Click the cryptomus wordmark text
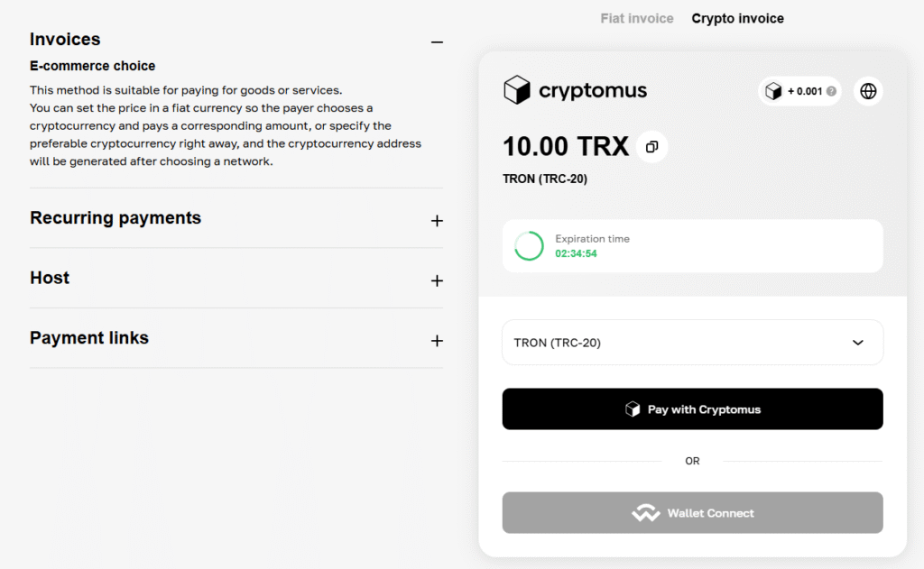 pyautogui.click(x=593, y=90)
